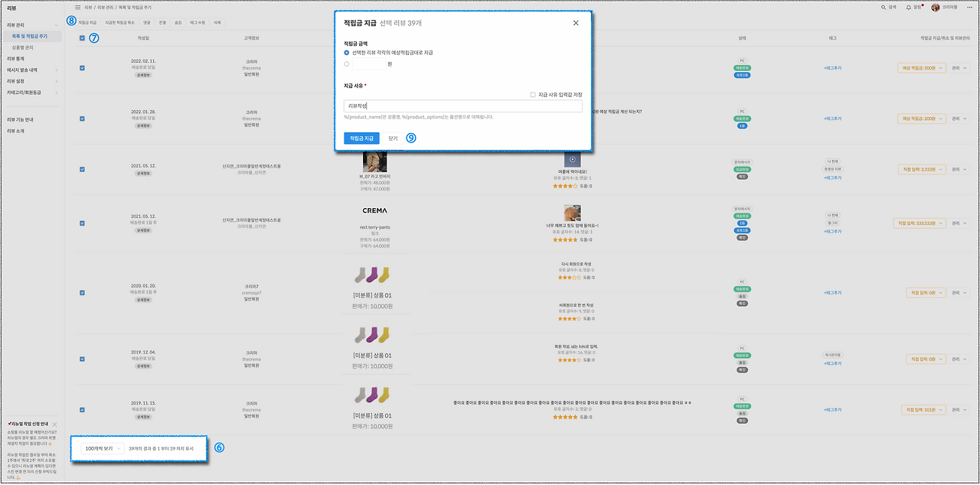
Task: Click the 댓글 toolbar button
Action: tap(146, 23)
